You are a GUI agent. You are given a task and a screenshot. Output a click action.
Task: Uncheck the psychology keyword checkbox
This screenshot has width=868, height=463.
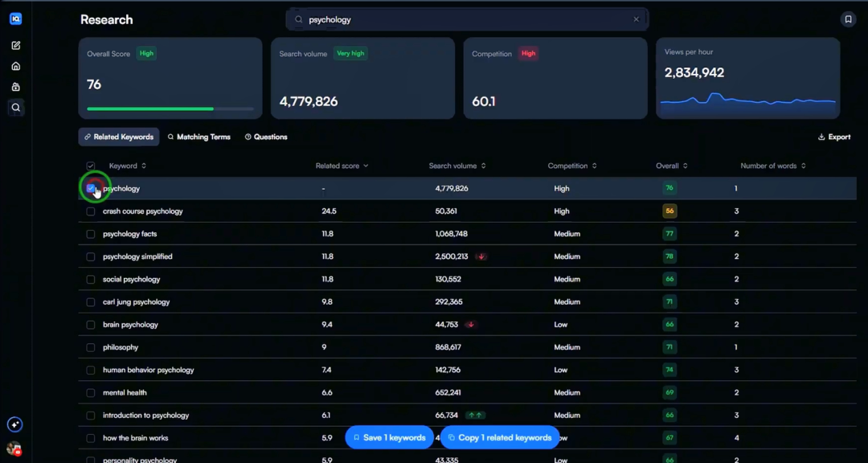[x=91, y=188]
